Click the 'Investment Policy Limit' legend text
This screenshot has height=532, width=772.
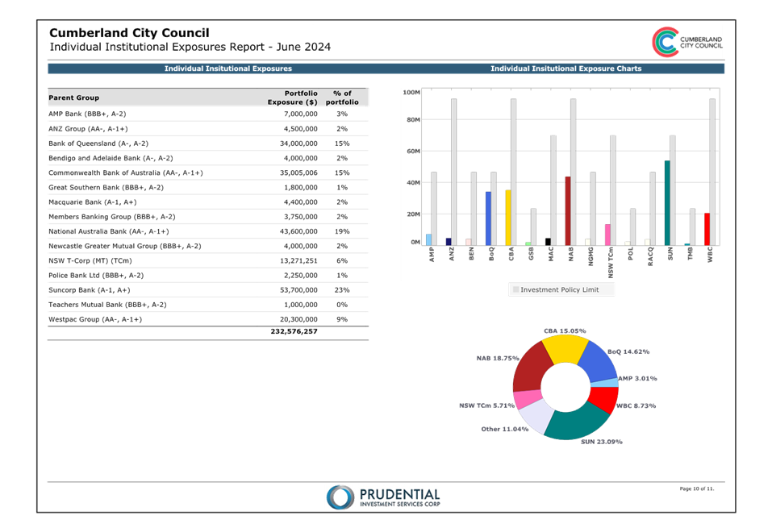pos(560,290)
